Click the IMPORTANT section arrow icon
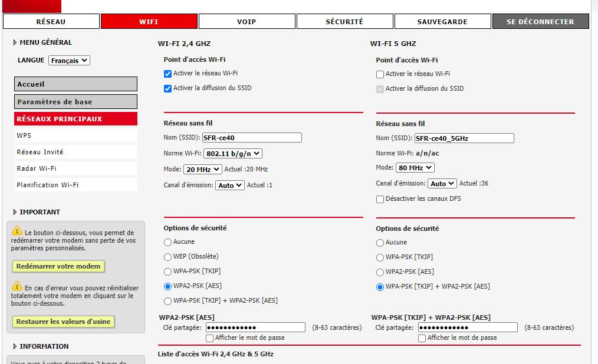Viewport: 598px width, 364px height. pos(15,212)
